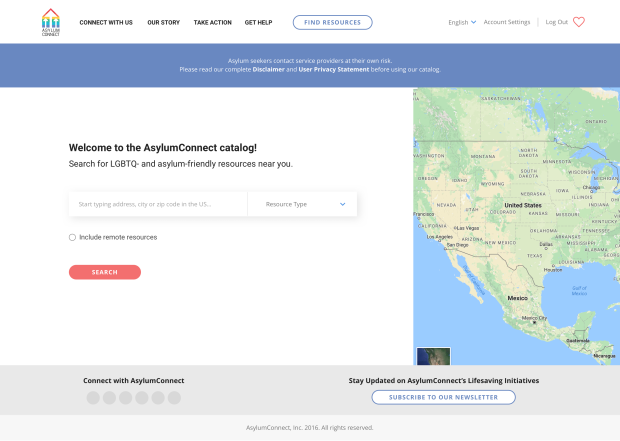Click fourth social media circle icon
Image resolution: width=620 pixels, height=441 pixels.
point(142,398)
